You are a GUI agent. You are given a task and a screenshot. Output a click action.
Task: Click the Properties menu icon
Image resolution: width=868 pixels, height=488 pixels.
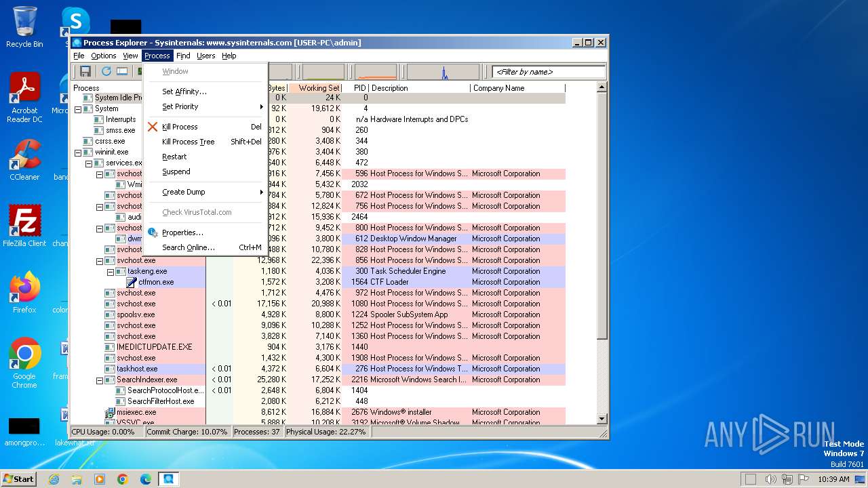(x=153, y=232)
